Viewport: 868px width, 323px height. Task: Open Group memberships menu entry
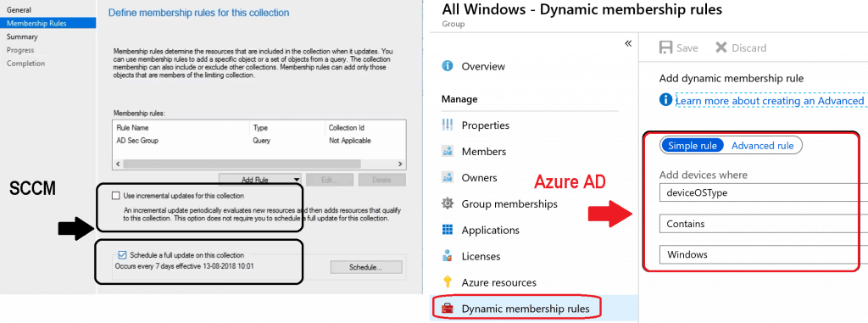509,203
